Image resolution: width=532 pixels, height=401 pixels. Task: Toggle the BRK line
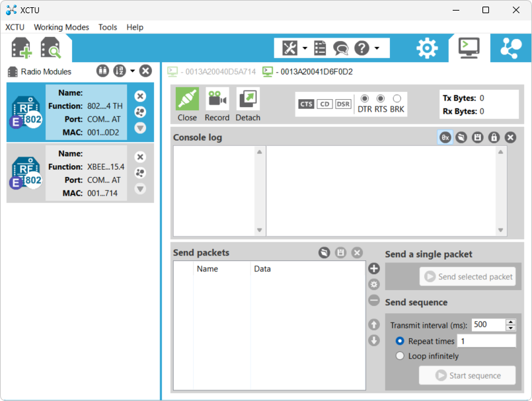[397, 98]
